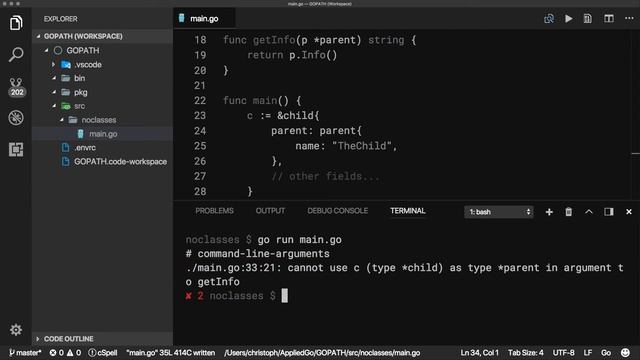Image resolution: width=640 pixels, height=360 pixels.
Task: Collapse the src folder
Action: pos(102,106)
